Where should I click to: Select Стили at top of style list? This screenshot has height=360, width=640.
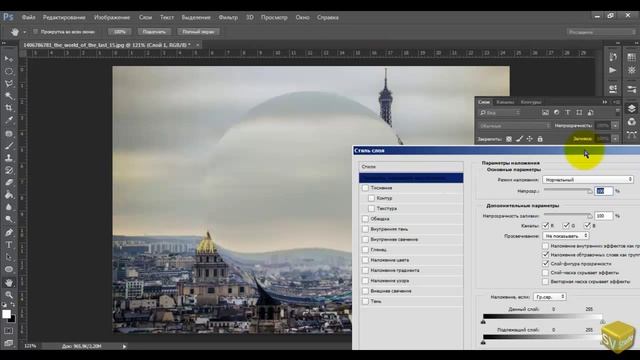pyautogui.click(x=411, y=167)
